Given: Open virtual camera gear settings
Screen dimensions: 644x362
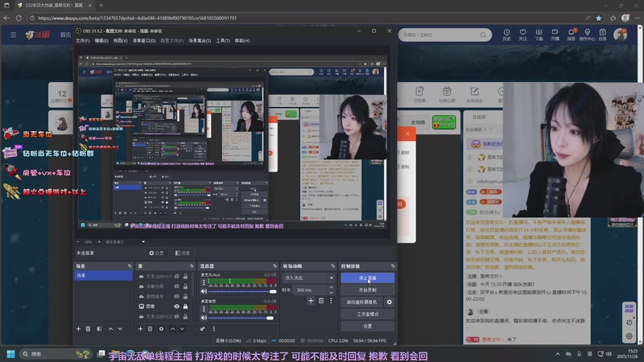Looking at the screenshot, I should coord(390,302).
